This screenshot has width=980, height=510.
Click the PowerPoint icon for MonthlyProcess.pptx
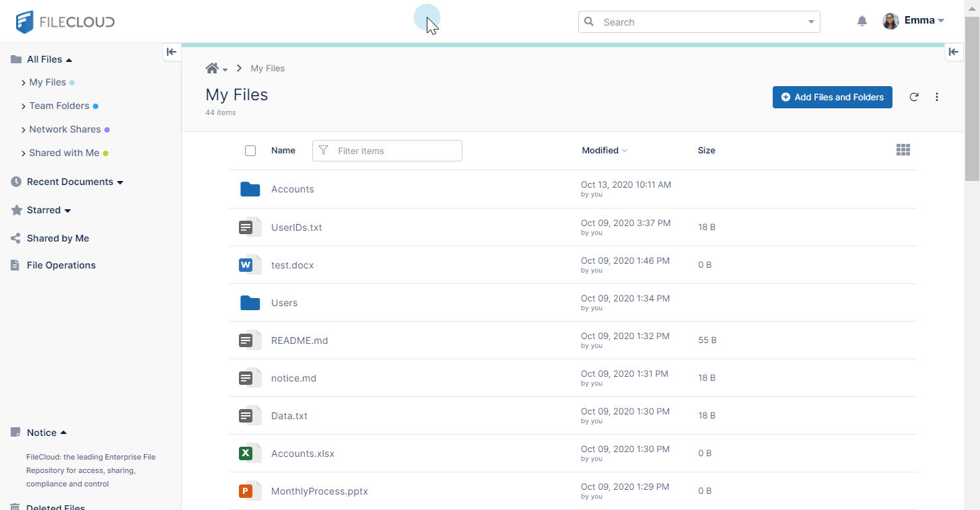pos(250,491)
